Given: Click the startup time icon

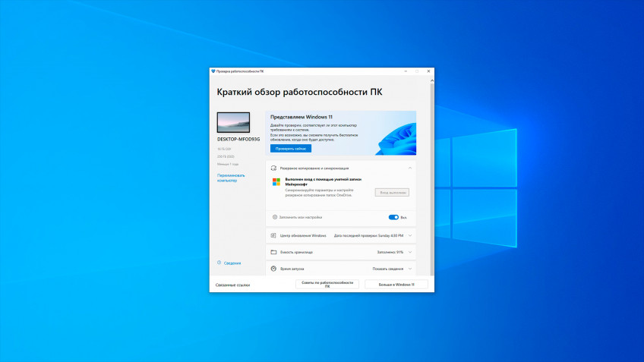Looking at the screenshot, I should (x=273, y=269).
